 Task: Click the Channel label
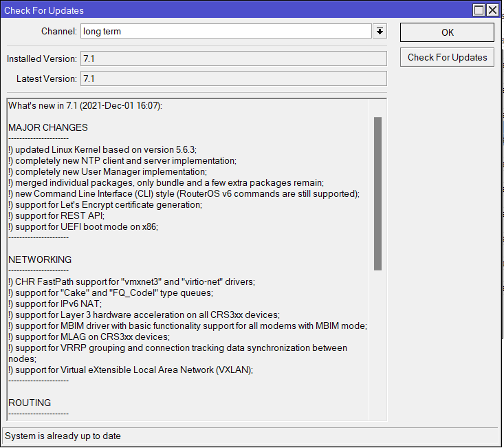[x=59, y=31]
